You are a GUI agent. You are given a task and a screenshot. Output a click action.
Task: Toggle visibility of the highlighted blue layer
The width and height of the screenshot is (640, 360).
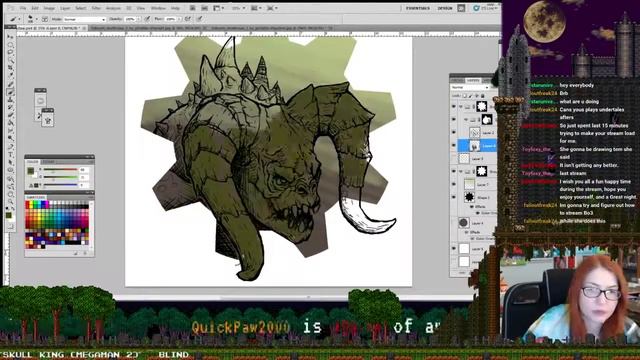tap(454, 145)
